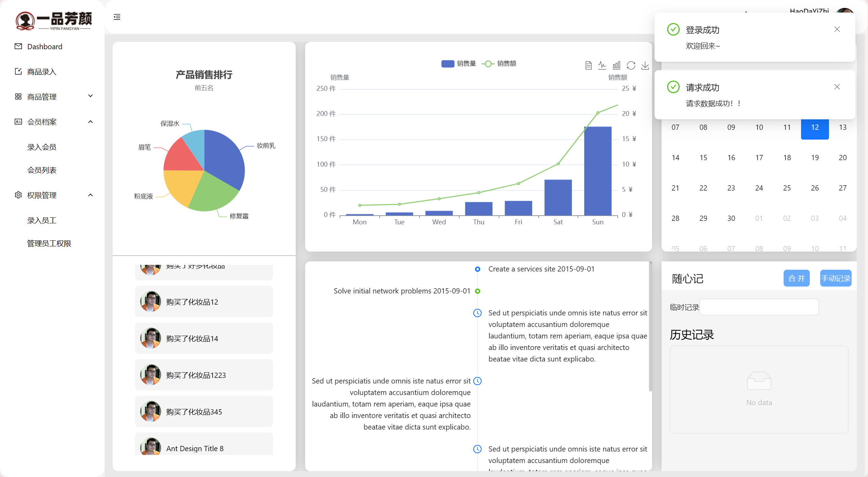Click the blue dot for Create a services site
The height and width of the screenshot is (477, 868).
point(477,269)
